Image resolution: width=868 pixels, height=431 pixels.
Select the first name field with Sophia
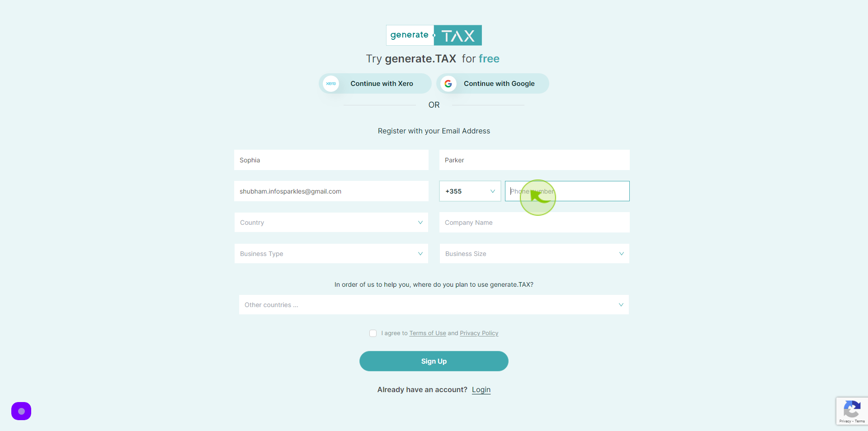[331, 160]
